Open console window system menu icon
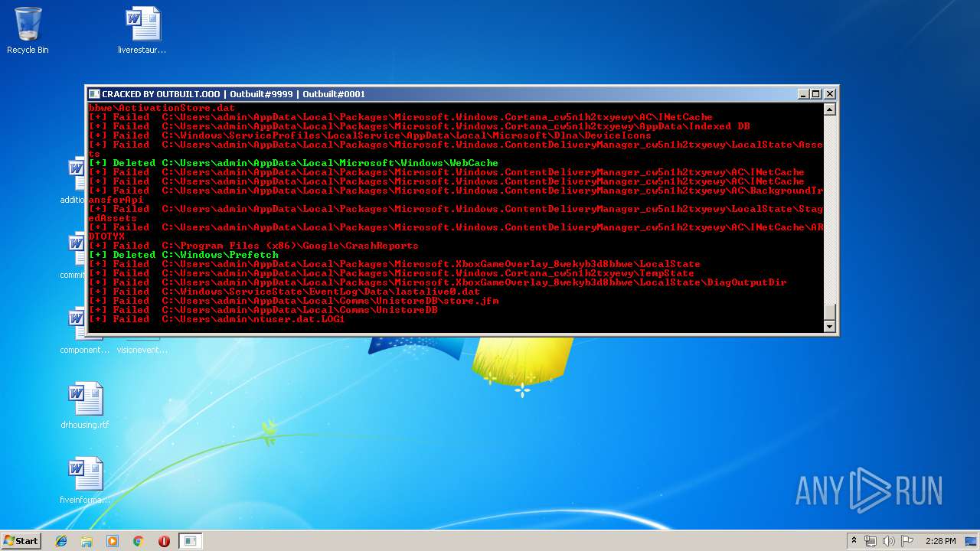 pyautogui.click(x=94, y=94)
